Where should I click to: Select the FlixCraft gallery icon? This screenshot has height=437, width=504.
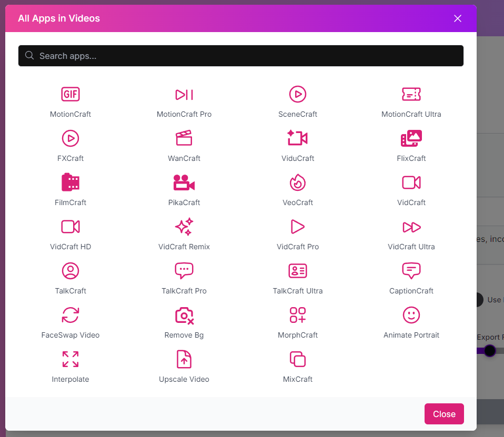pyautogui.click(x=411, y=138)
